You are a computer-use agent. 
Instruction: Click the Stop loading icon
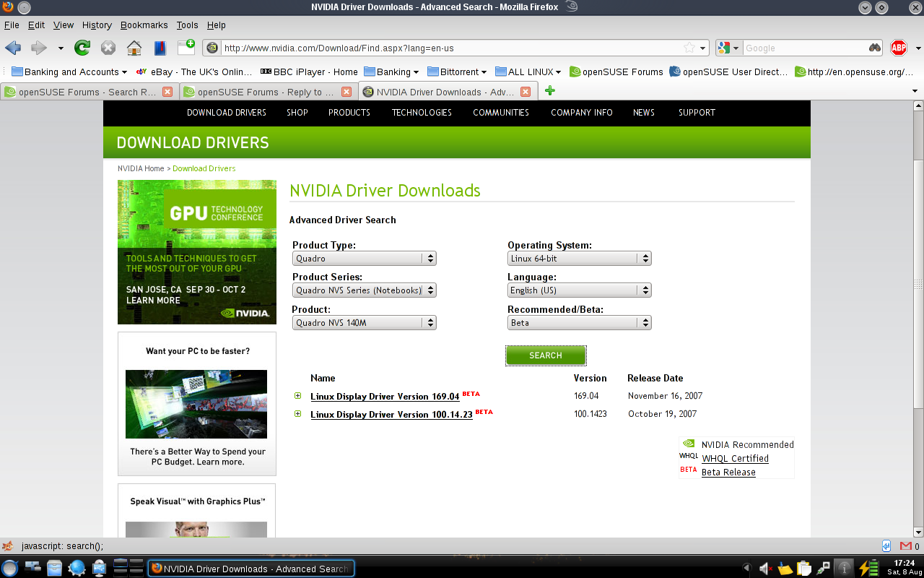pos(108,48)
